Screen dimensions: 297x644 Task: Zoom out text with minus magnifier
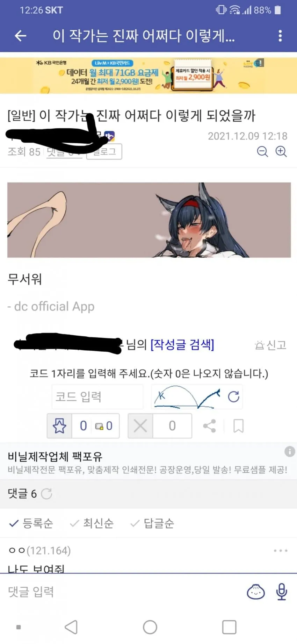262,151
